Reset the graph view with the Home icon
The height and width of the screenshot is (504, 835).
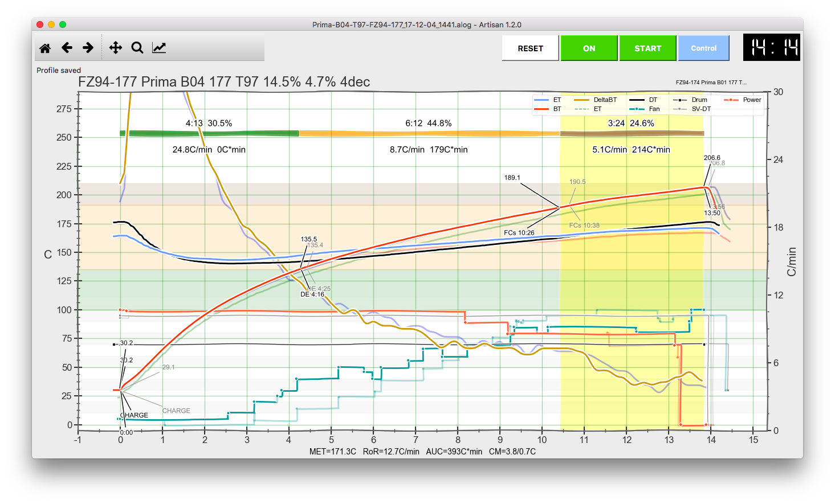coord(45,48)
